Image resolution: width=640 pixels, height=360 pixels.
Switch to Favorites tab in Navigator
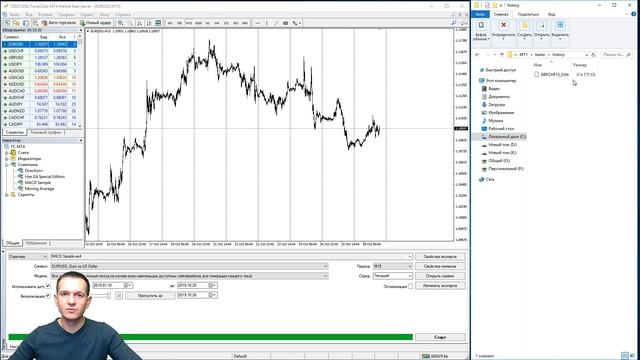pyautogui.click(x=36, y=243)
